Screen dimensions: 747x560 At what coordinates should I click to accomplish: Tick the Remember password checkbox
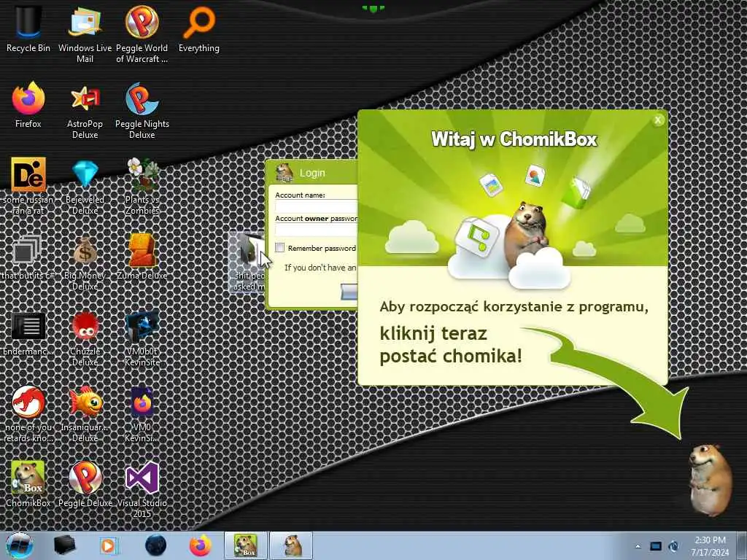(279, 248)
